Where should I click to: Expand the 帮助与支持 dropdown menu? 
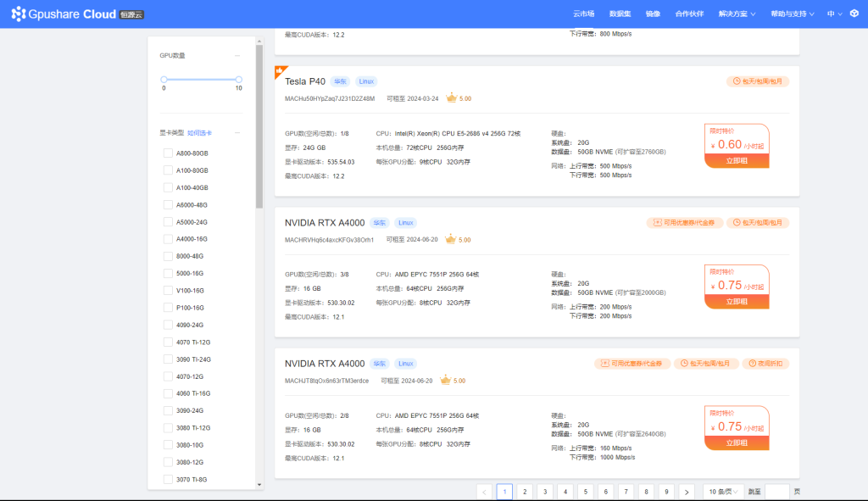click(x=793, y=14)
